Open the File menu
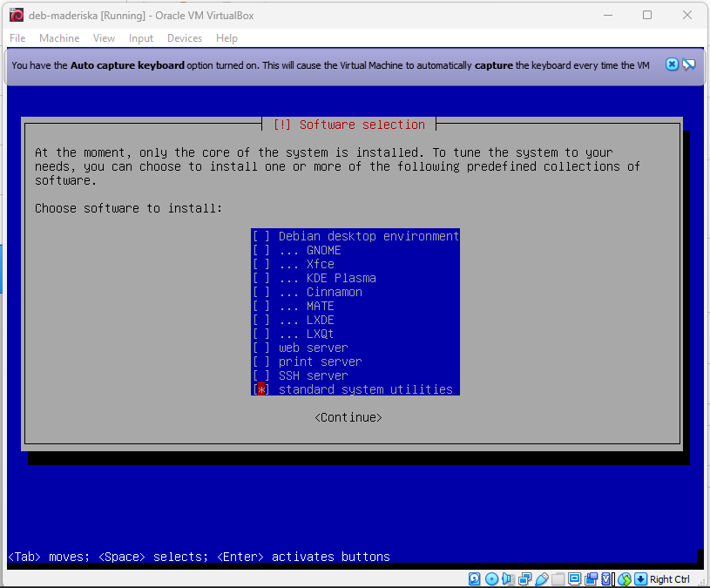This screenshot has width=710, height=588. click(17, 38)
